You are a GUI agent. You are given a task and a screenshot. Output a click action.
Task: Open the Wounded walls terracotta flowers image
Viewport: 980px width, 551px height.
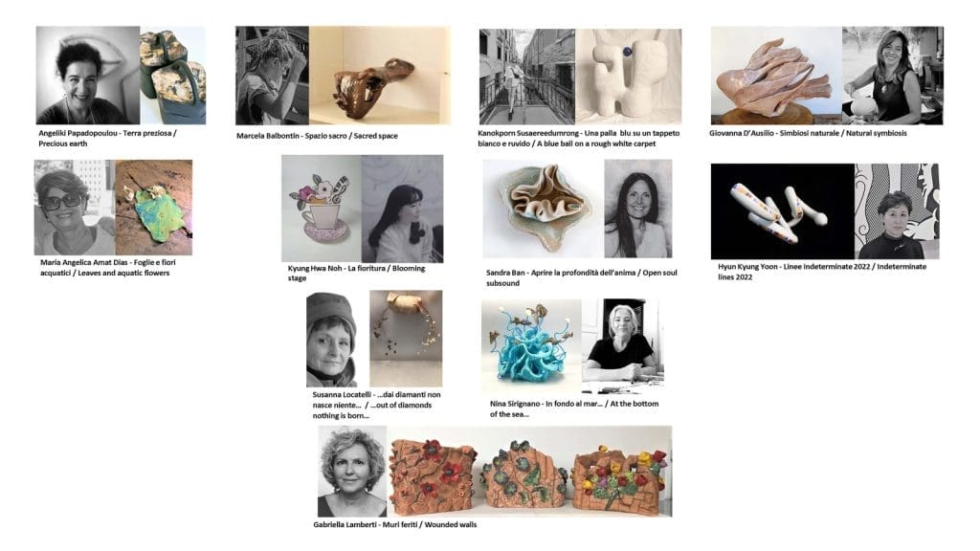[x=529, y=472]
